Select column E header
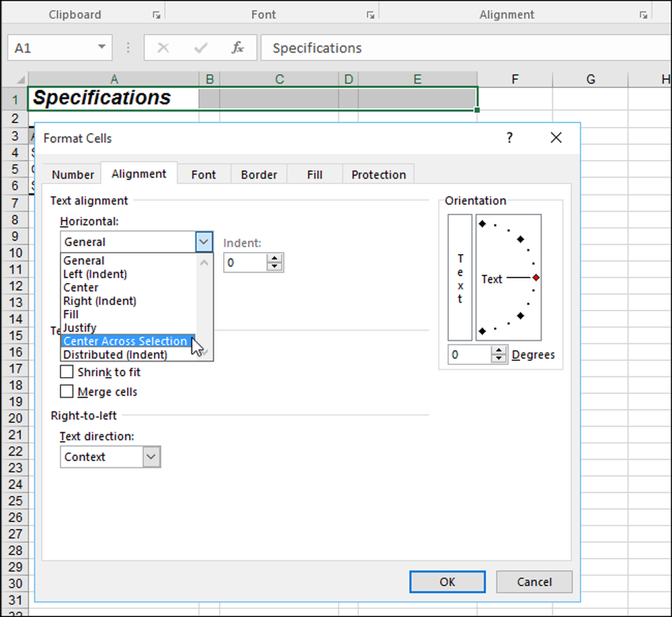This screenshot has height=617, width=672. (x=417, y=79)
